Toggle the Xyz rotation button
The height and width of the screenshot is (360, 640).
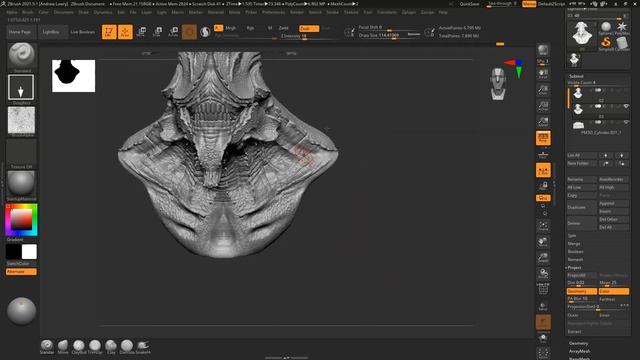pos(543,198)
